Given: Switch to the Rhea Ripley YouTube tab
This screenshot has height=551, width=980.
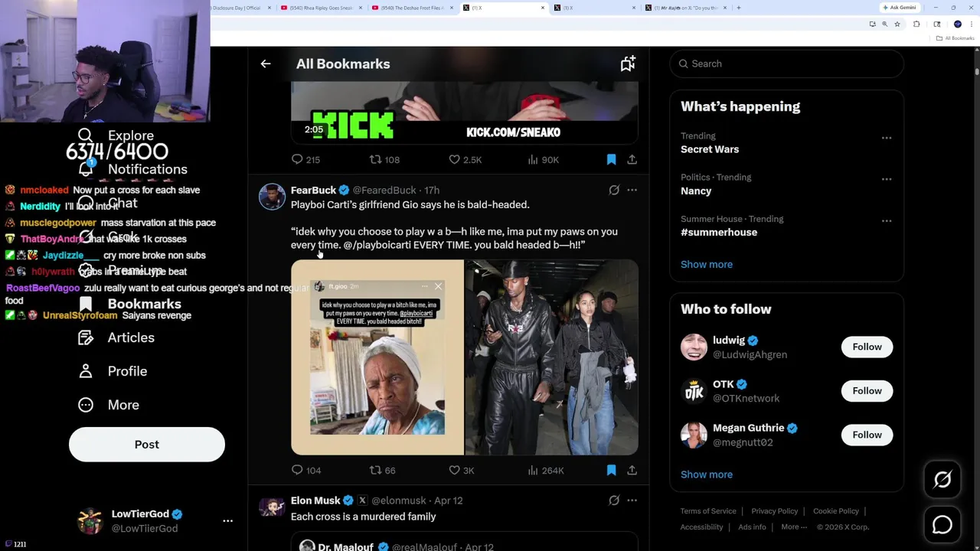Looking at the screenshot, I should (321, 8).
